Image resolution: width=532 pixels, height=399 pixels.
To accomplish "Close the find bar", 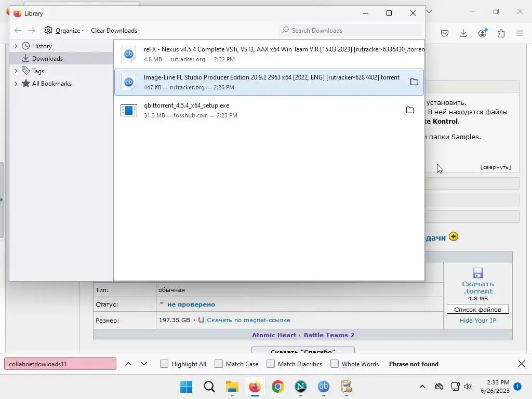I will 522,364.
